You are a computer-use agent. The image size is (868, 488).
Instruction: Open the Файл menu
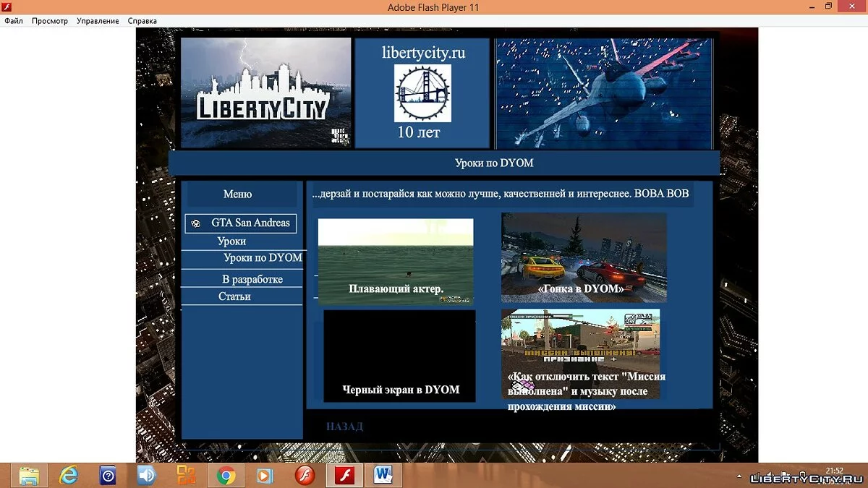click(14, 21)
